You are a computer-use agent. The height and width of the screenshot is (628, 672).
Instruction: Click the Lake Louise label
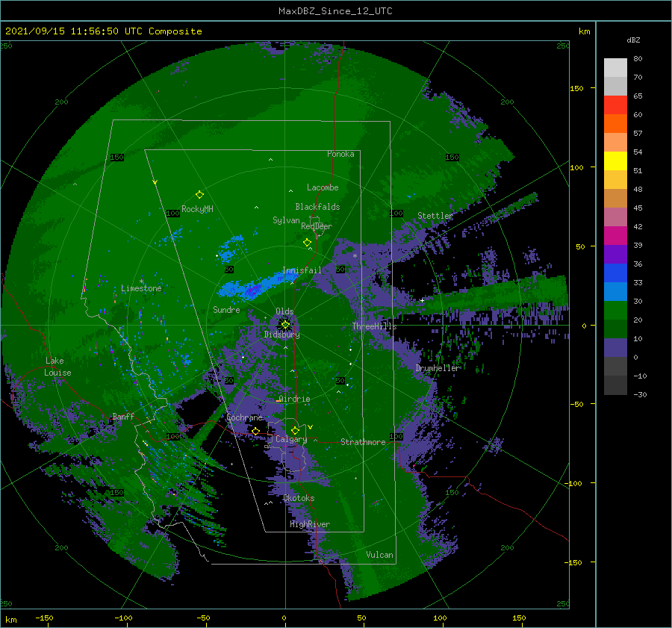[58, 367]
